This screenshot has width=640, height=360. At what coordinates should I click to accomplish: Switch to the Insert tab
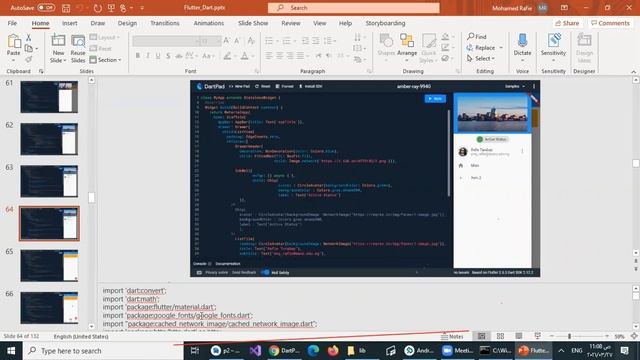[x=69, y=23]
